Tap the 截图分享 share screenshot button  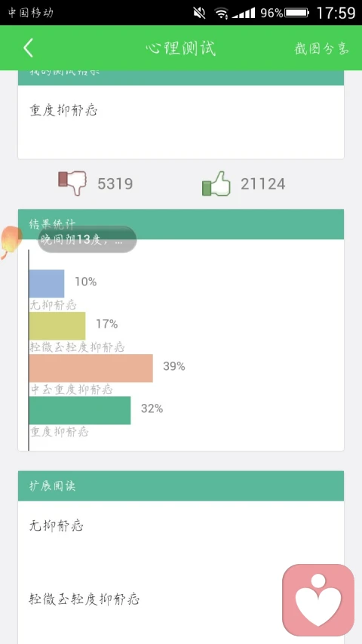click(321, 48)
